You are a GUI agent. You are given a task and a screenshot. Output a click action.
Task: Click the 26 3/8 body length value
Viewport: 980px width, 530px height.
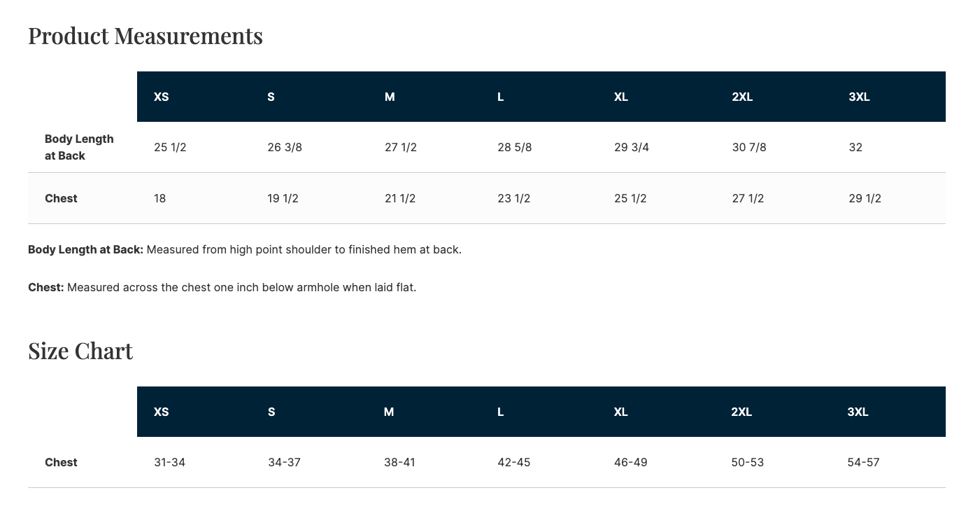[x=285, y=147]
